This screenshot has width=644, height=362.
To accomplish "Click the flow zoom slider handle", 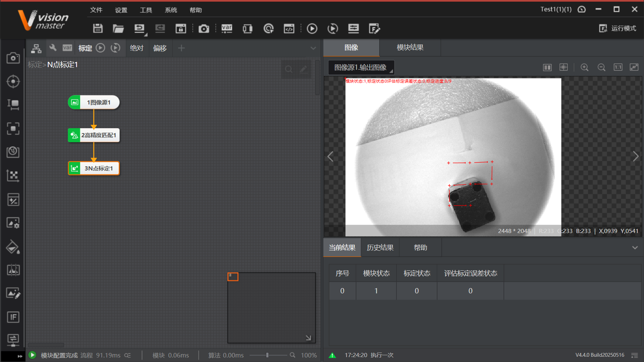I will pos(267,355).
